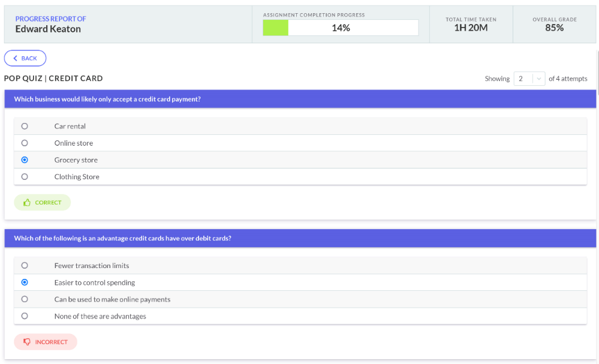Go back using the BACK button

25,58
